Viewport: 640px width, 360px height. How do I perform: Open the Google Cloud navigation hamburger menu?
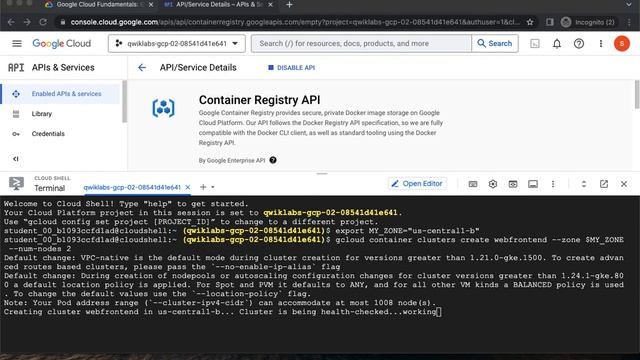[17, 43]
